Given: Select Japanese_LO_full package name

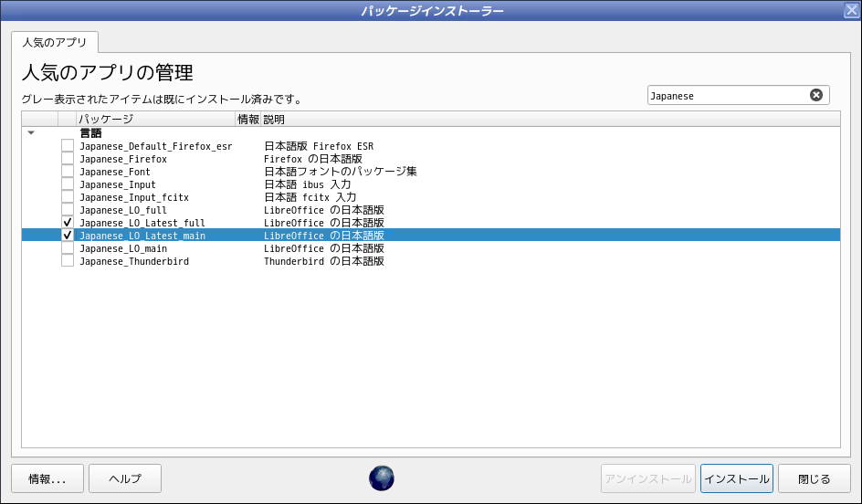Looking at the screenshot, I should tap(123, 210).
